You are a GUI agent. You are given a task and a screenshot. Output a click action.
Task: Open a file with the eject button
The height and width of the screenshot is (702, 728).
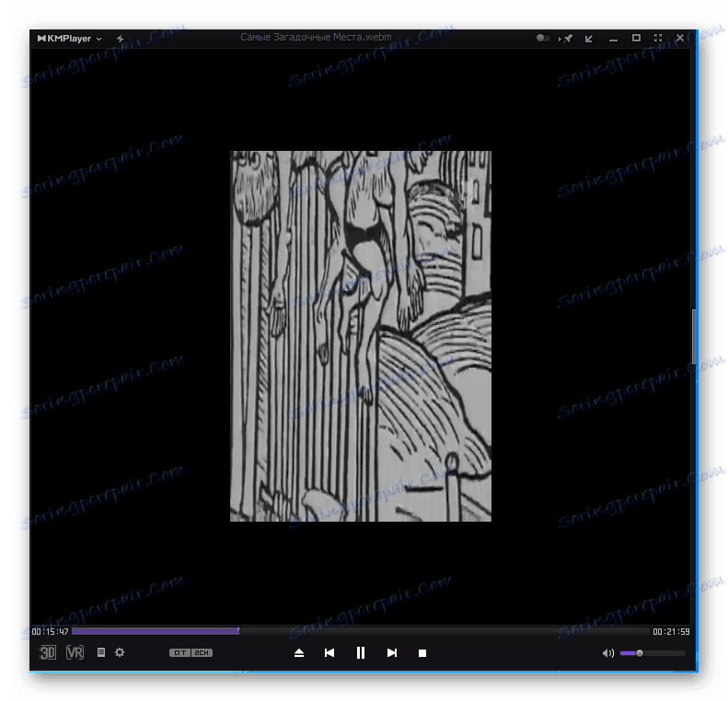coord(299,653)
